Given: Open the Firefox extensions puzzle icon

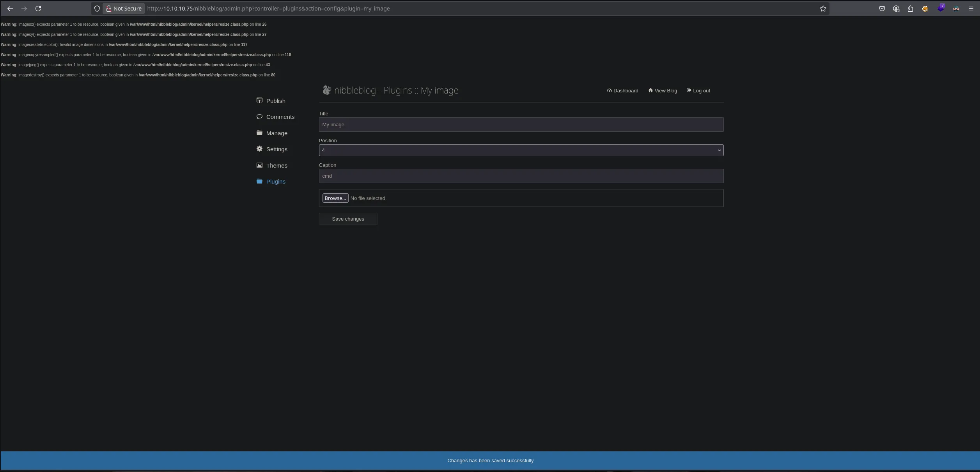Looking at the screenshot, I should coord(910,9).
